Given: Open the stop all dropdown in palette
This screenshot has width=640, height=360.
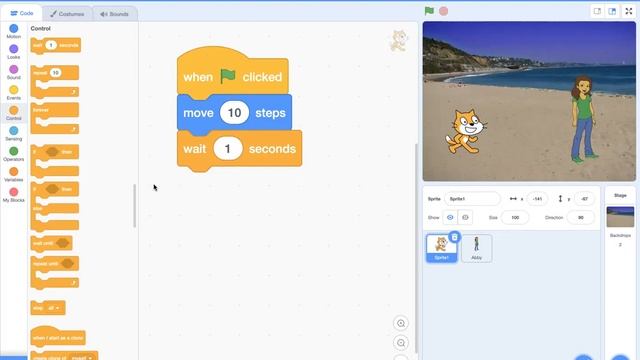Looking at the screenshot, I should point(53,308).
